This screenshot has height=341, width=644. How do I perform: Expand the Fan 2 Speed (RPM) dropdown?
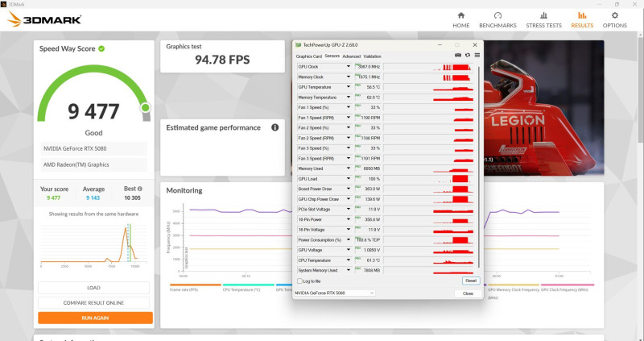pos(349,138)
